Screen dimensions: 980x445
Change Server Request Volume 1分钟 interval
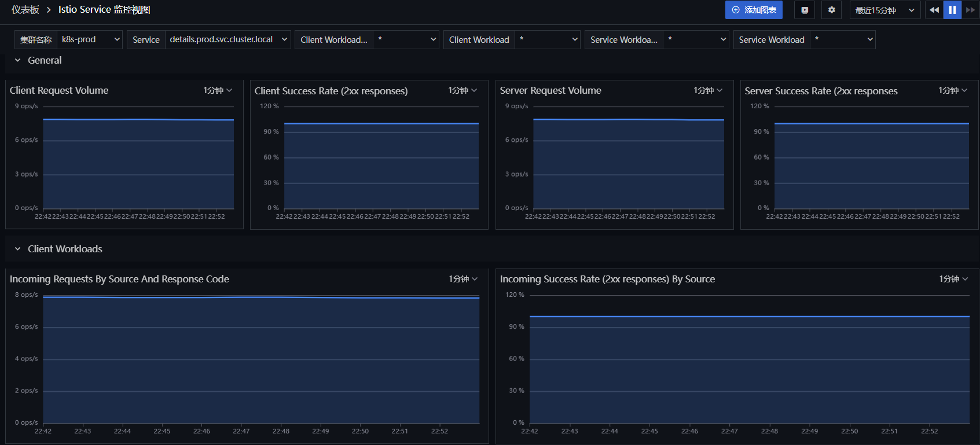click(708, 90)
